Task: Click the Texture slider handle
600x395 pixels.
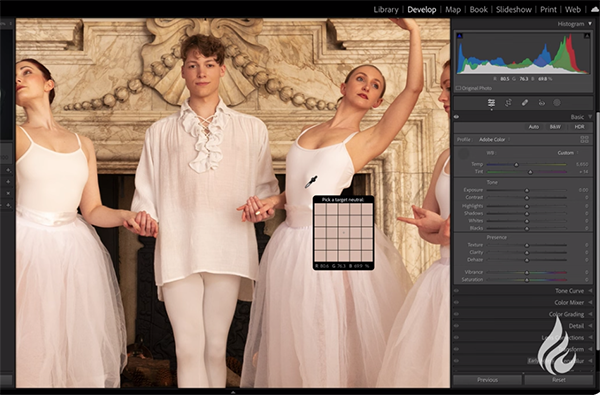Action: pos(527,245)
